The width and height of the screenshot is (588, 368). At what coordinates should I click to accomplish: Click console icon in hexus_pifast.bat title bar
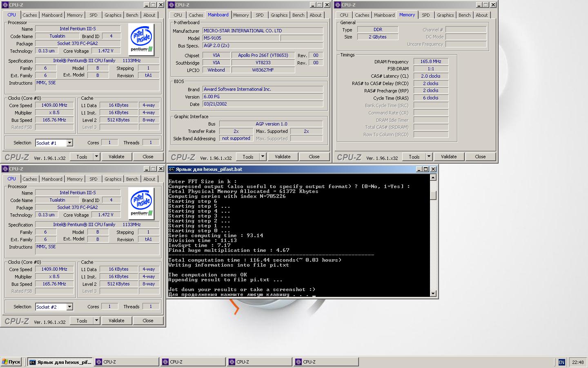171,169
